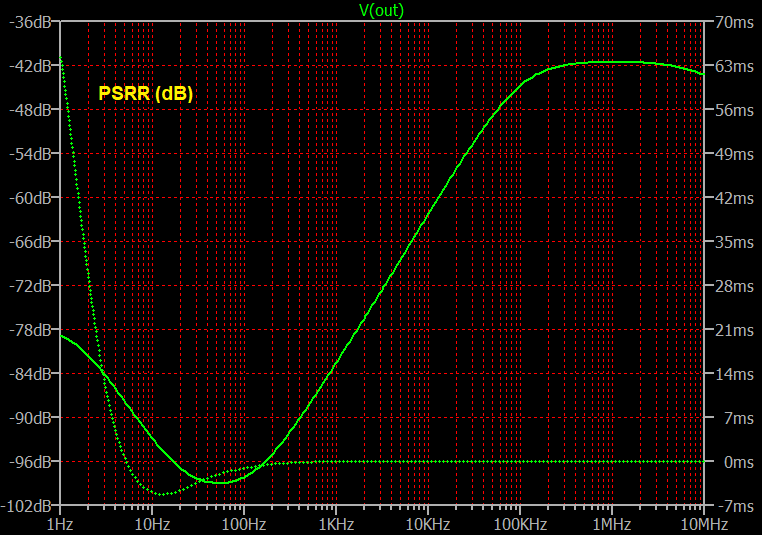The height and width of the screenshot is (535, 762).
Task: Click the -84dB left axis label
Action: pos(30,374)
